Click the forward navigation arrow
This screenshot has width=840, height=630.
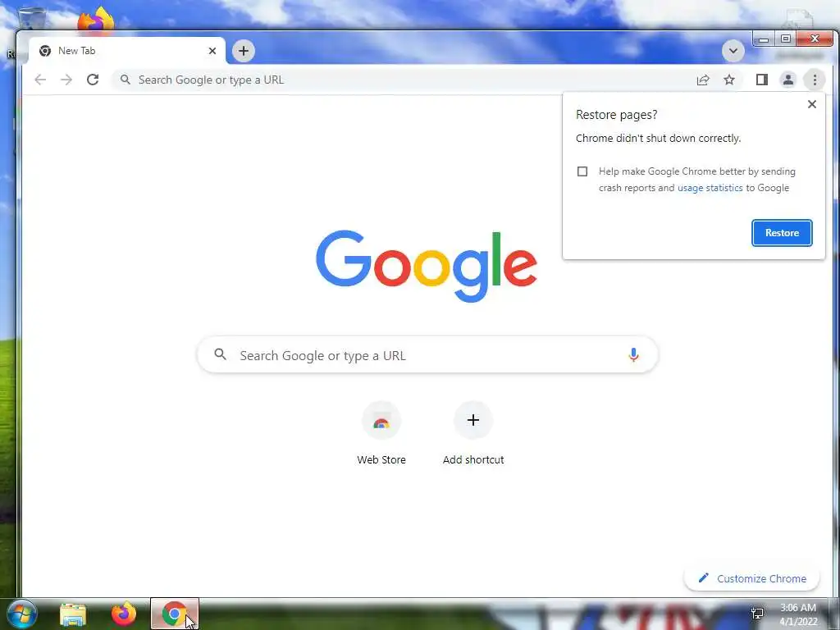[x=66, y=80]
